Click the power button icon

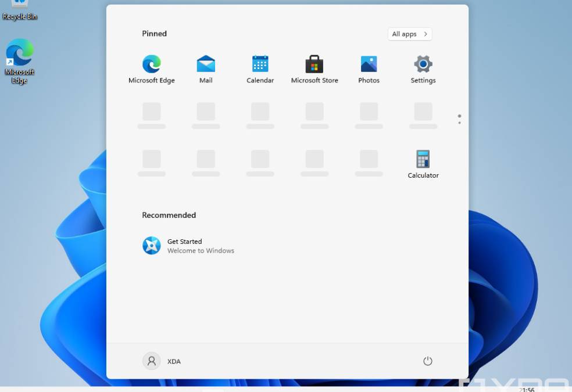pyautogui.click(x=427, y=361)
